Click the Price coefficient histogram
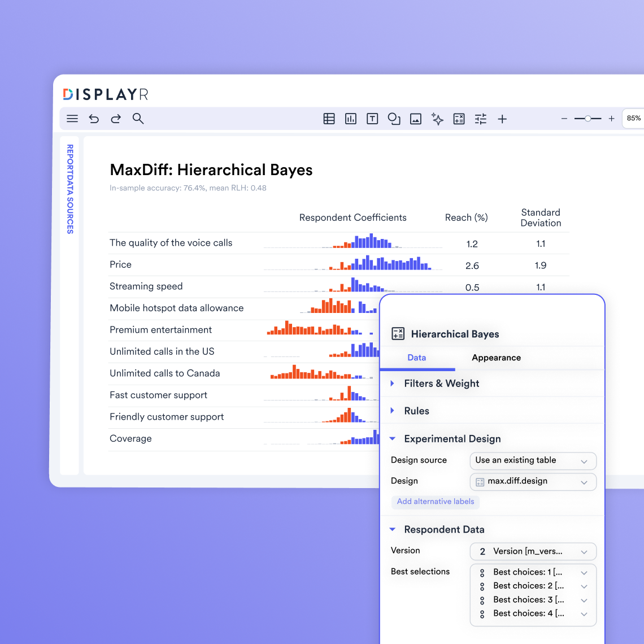 353,263
